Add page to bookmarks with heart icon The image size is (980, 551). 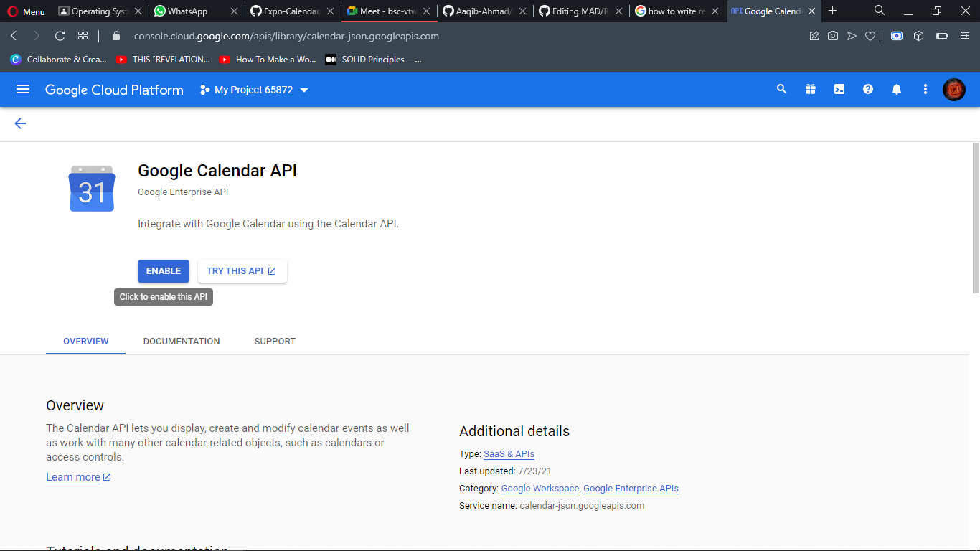[x=870, y=36]
